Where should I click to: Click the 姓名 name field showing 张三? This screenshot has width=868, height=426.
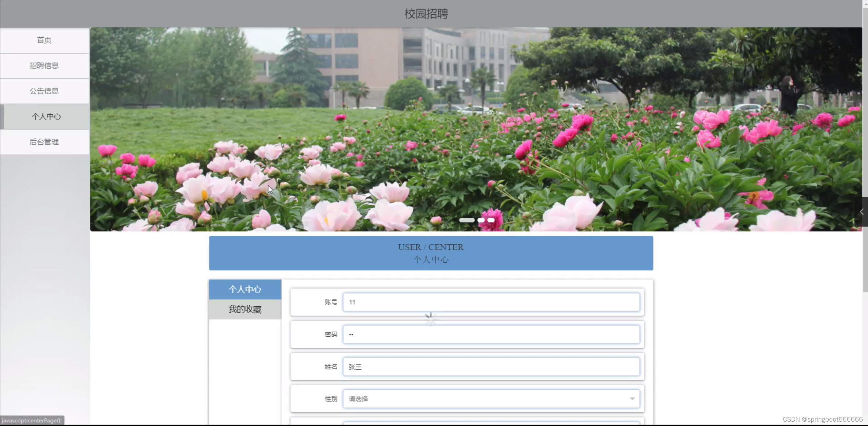[491, 367]
